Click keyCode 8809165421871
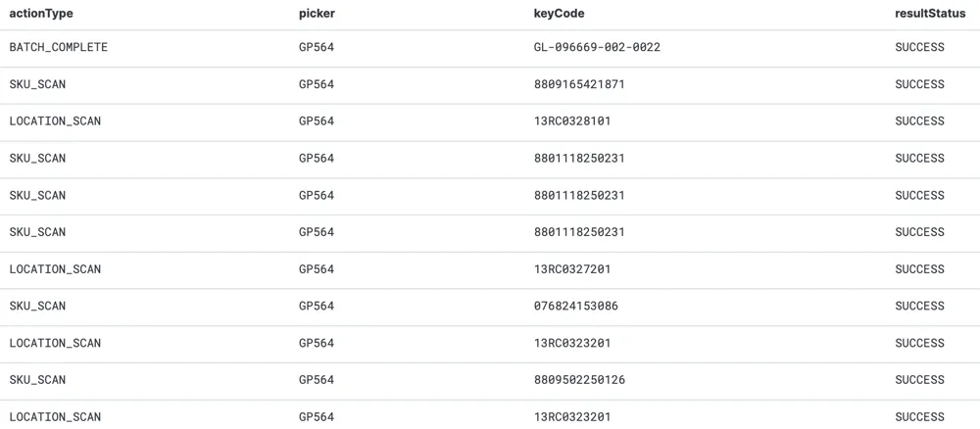 click(579, 84)
